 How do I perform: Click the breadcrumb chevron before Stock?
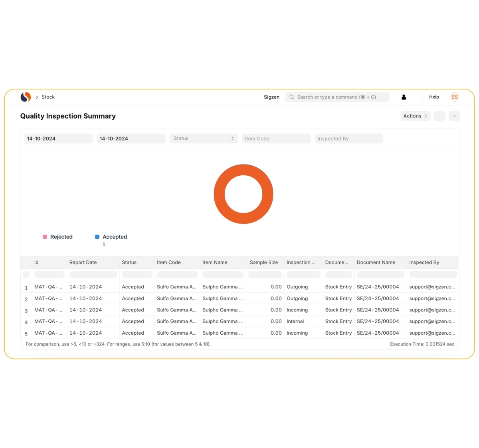click(37, 97)
